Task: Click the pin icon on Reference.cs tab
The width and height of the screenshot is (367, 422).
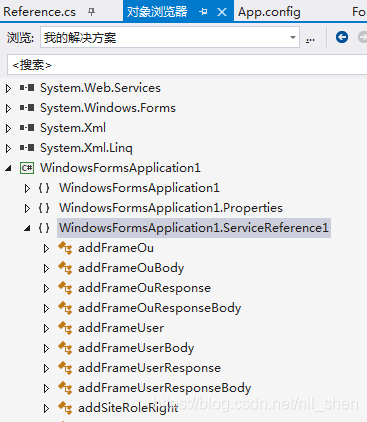Action: tap(91, 12)
